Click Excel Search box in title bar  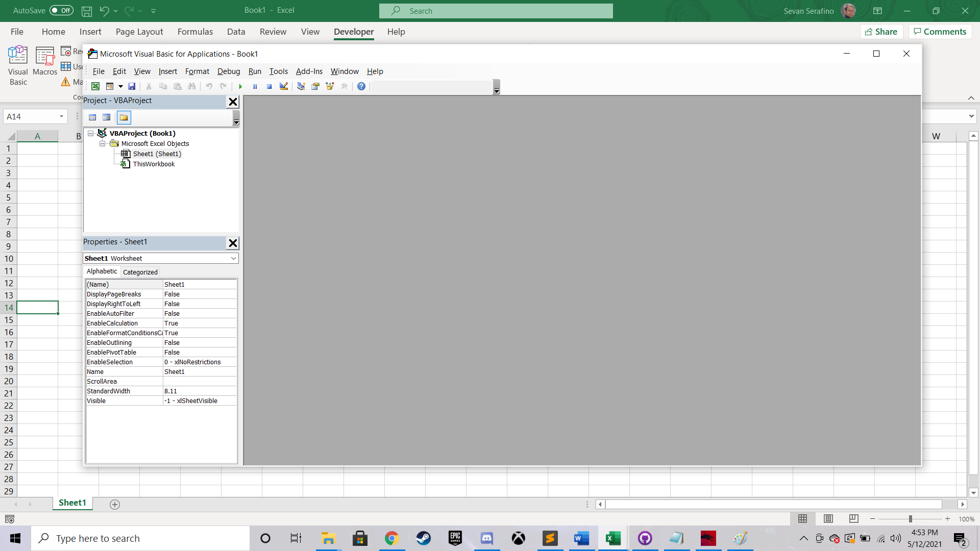(x=496, y=11)
